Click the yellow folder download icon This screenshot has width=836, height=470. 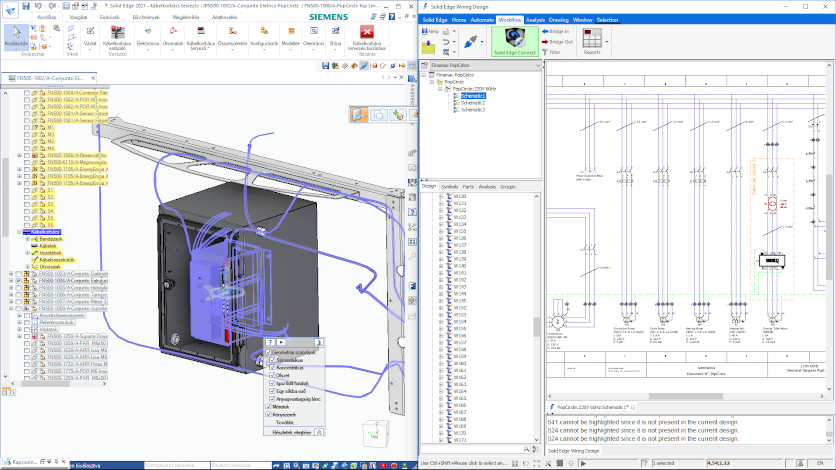[429, 47]
